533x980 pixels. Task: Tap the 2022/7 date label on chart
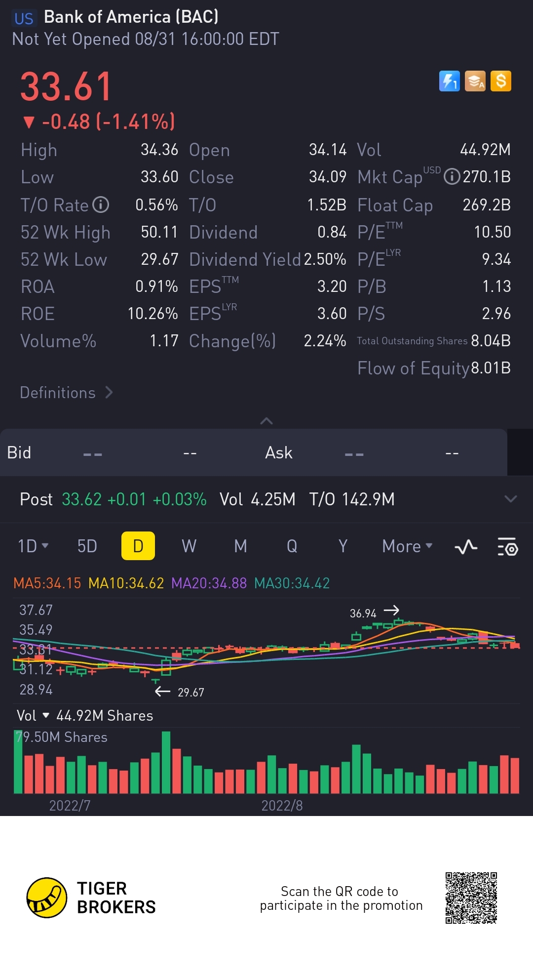[x=70, y=806]
